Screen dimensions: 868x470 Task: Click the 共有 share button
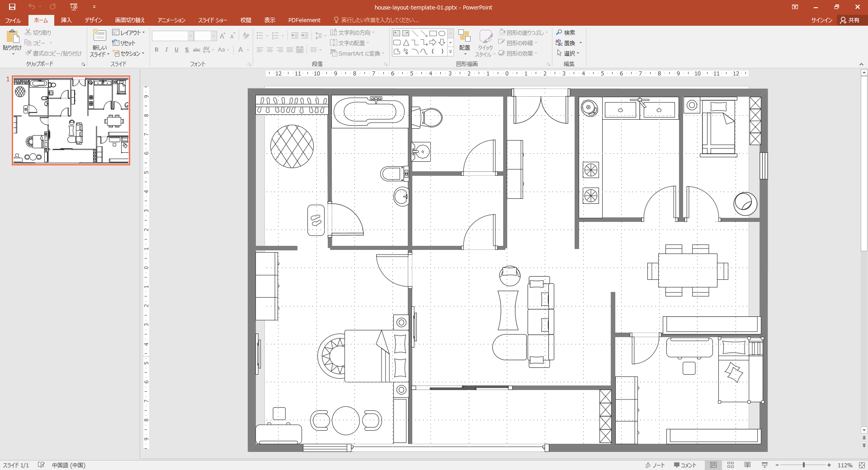pos(850,20)
